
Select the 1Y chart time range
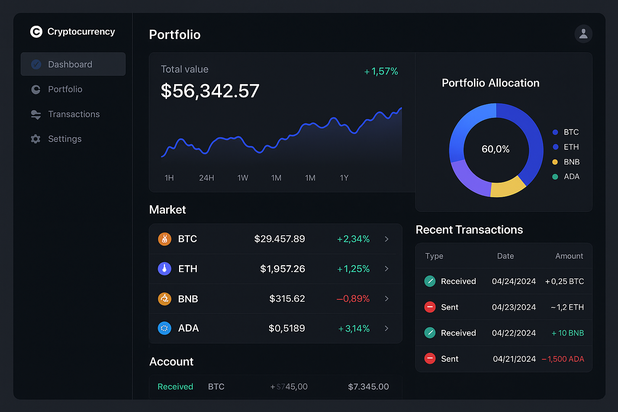coord(344,178)
